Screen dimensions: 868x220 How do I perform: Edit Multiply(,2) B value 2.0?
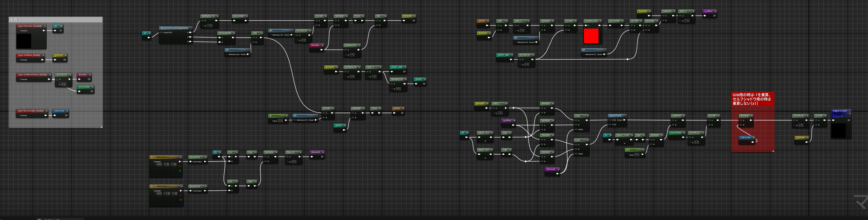[x=352, y=77]
